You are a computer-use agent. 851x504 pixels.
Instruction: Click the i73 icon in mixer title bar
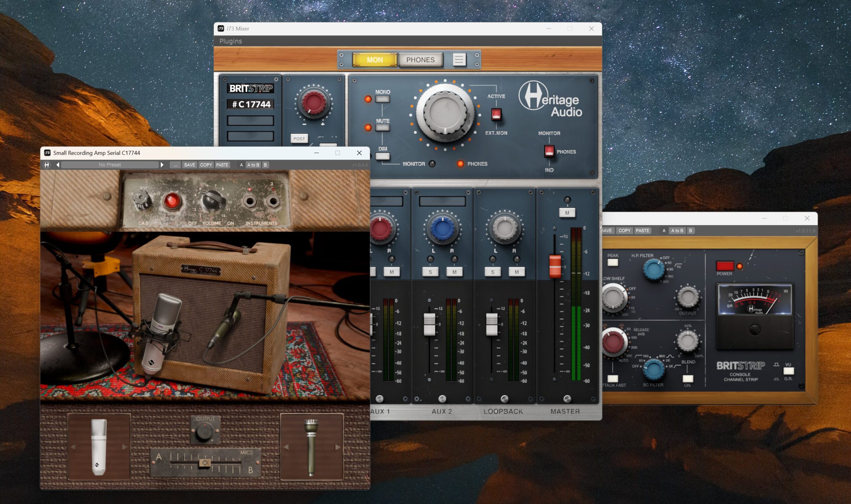coord(221,29)
